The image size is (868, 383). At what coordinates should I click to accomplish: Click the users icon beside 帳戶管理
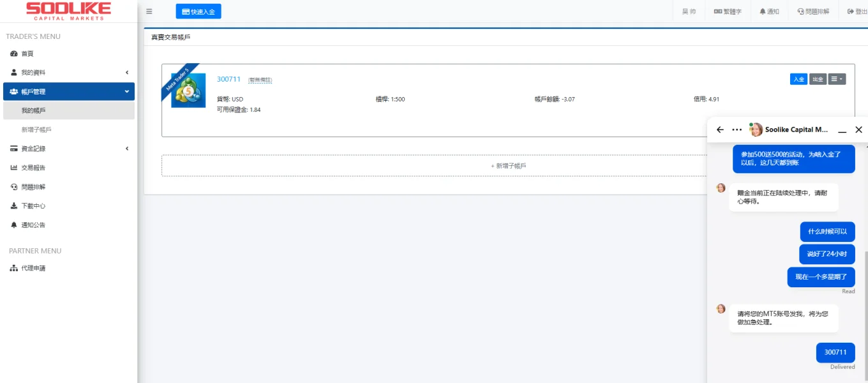tap(14, 92)
